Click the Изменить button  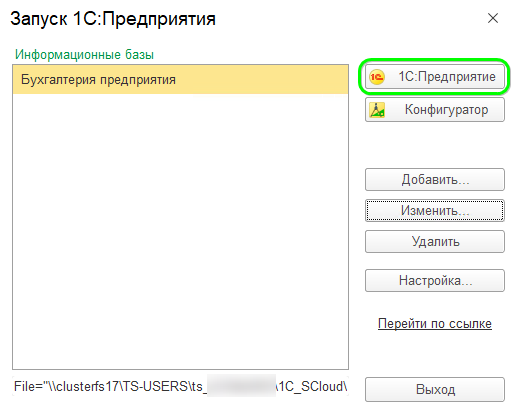[x=435, y=210]
